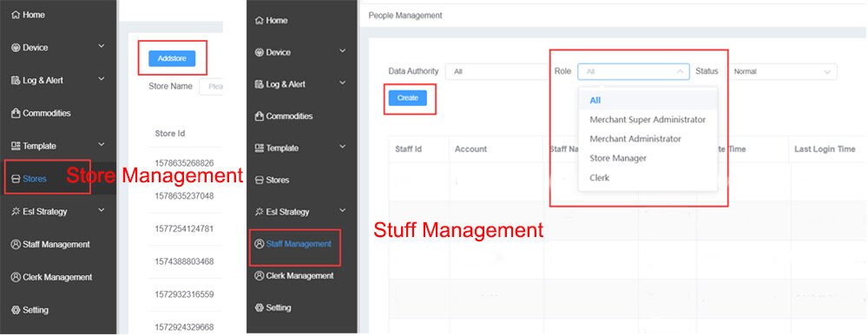Collapse the open Role dropdown
This screenshot has width=868, height=336.
click(x=634, y=71)
